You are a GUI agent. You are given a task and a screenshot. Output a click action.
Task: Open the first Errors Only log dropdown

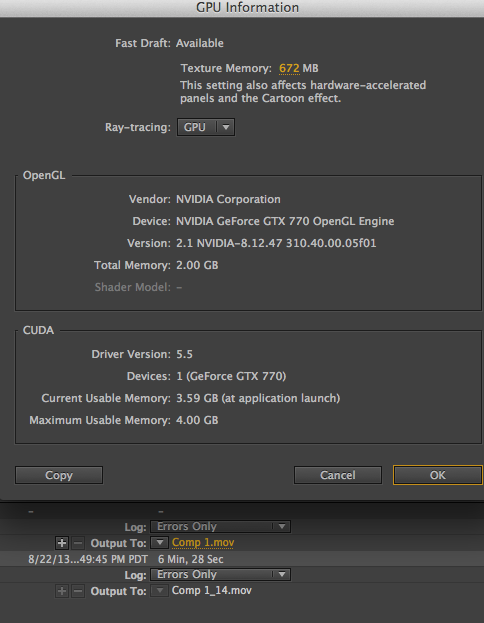point(220,526)
